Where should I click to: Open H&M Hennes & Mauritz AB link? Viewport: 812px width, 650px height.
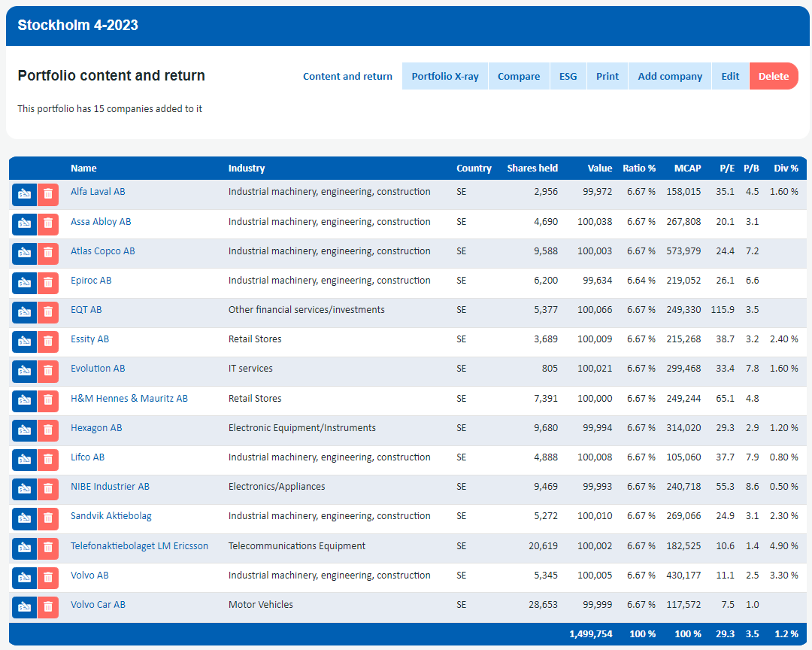coord(129,399)
